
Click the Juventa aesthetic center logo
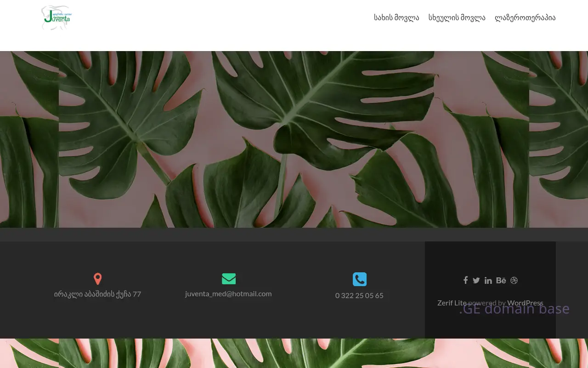(x=56, y=18)
